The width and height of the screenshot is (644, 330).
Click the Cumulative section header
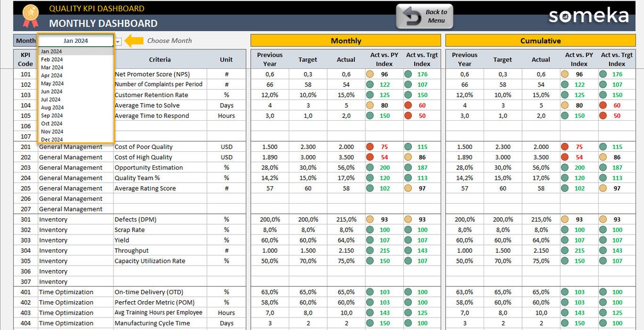tap(540, 40)
